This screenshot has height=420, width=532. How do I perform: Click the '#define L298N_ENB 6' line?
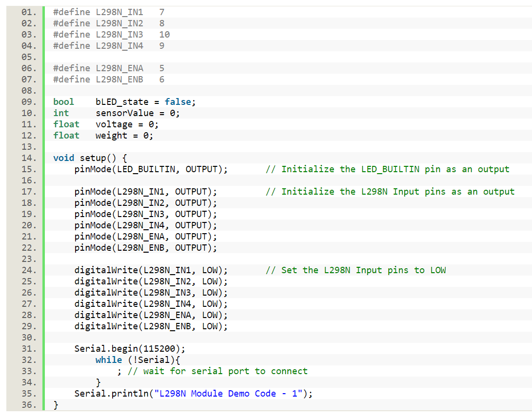tap(109, 80)
